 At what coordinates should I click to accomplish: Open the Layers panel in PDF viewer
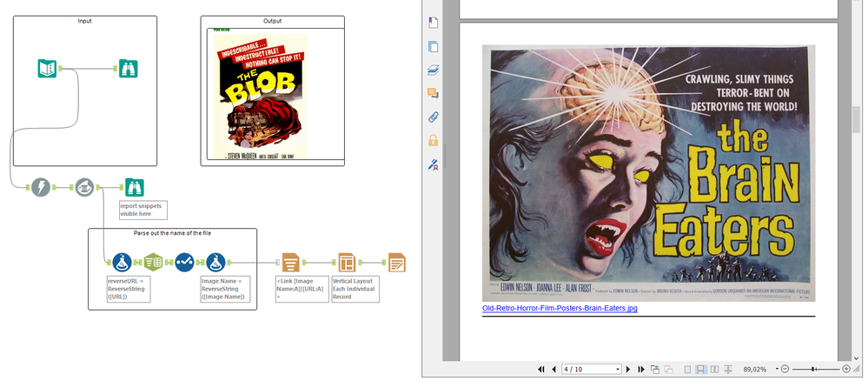coord(434,70)
